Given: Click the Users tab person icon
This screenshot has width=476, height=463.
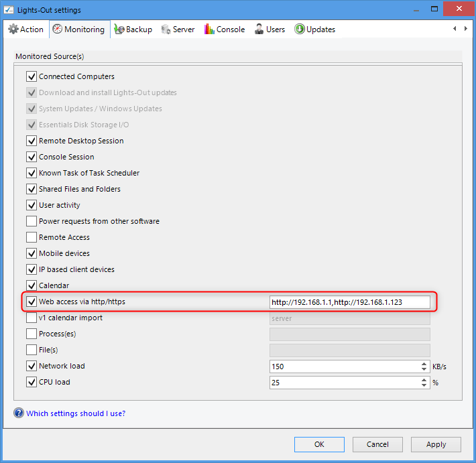Looking at the screenshot, I should (x=259, y=29).
